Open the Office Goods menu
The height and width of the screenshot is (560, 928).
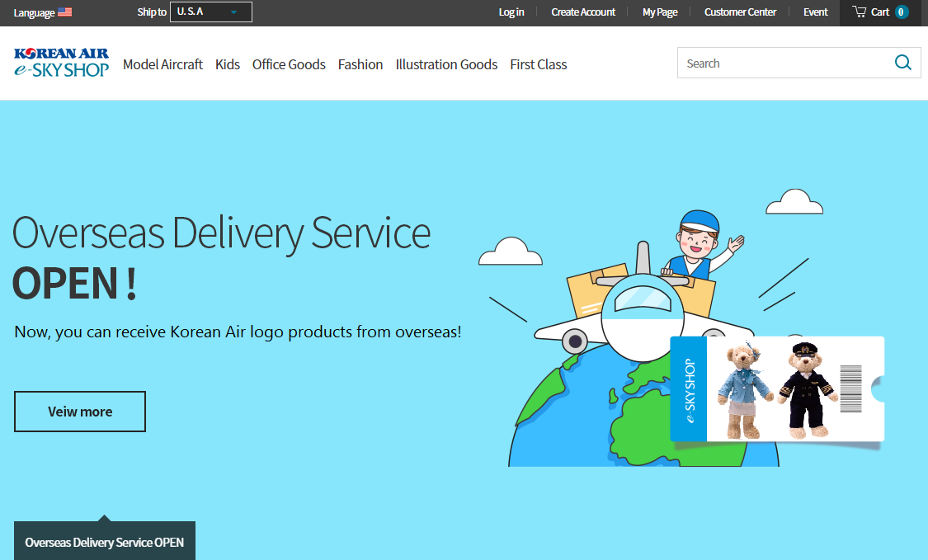289,64
